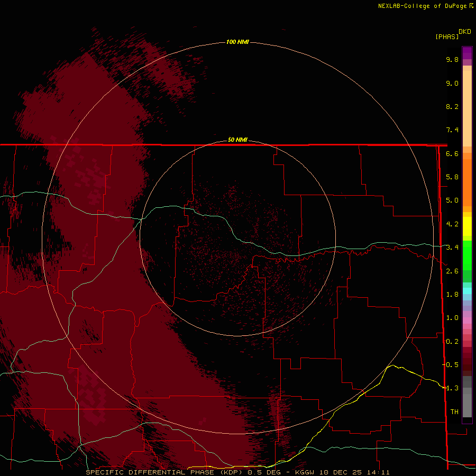Click the 3.4 scale label
The height and width of the screenshot is (476, 476).
452,248
